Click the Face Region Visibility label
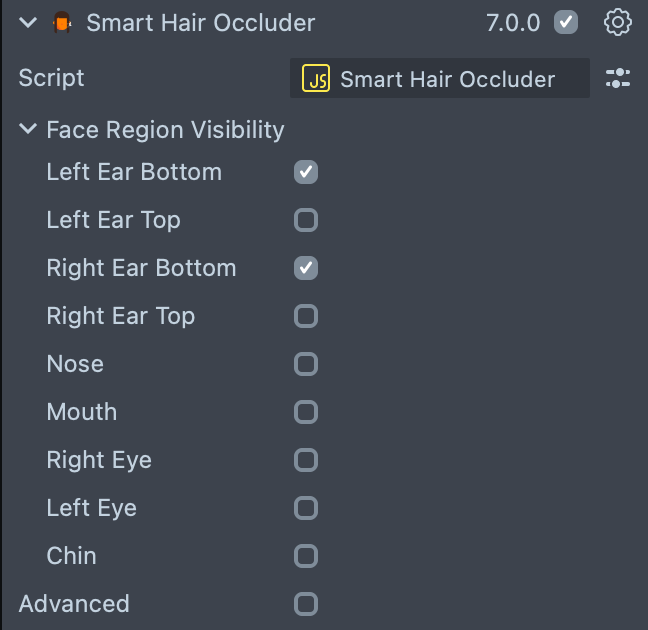Image resolution: width=648 pixels, height=630 pixels. click(165, 130)
